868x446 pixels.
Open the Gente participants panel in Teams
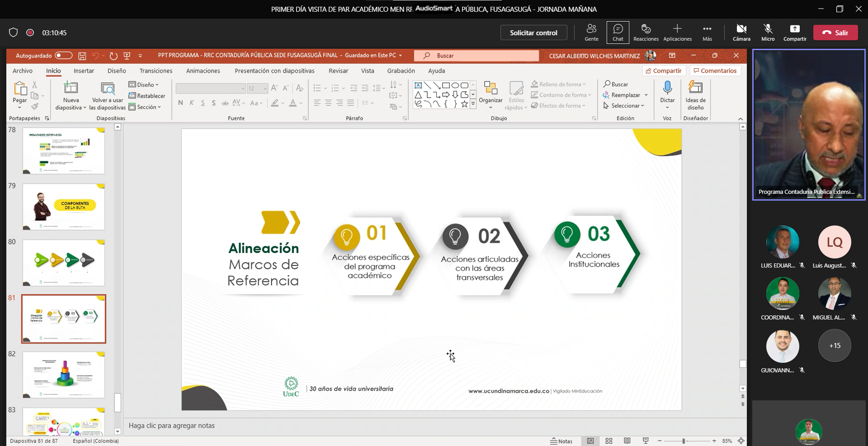tap(591, 33)
